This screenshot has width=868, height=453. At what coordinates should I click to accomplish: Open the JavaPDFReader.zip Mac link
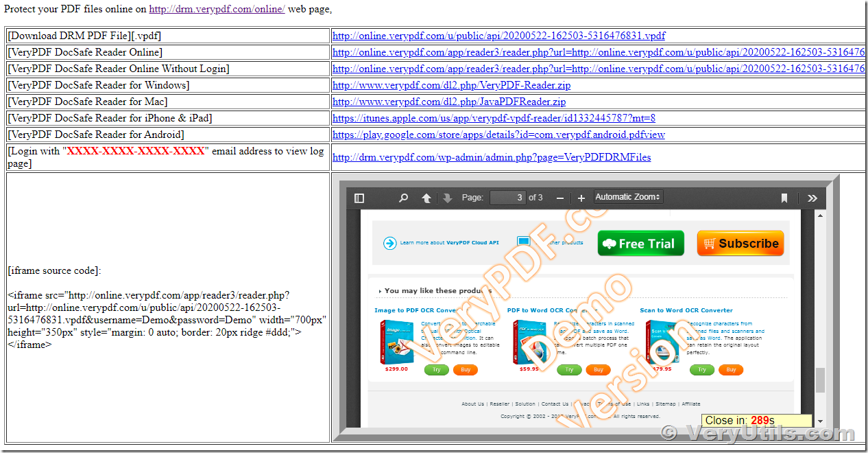click(449, 102)
